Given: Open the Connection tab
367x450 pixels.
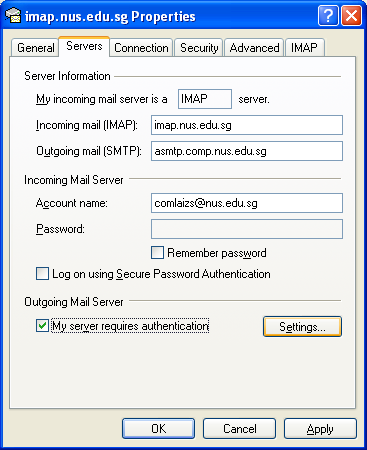Looking at the screenshot, I should tap(141, 48).
